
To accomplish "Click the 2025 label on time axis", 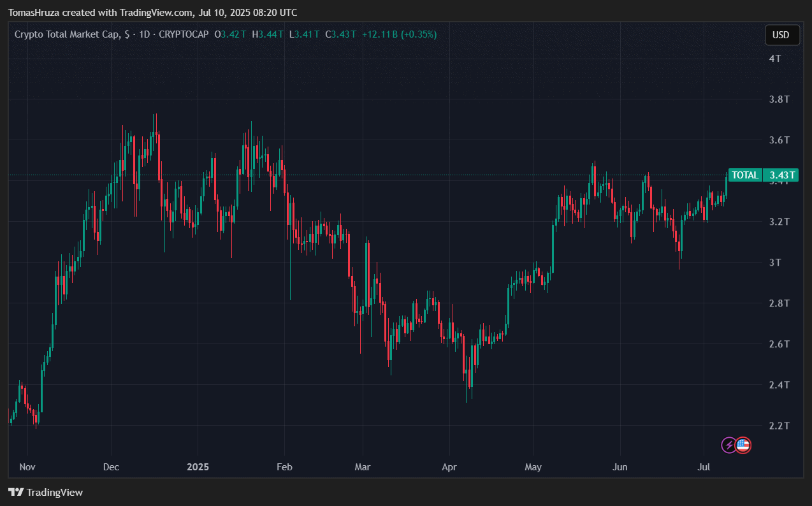I will point(198,467).
